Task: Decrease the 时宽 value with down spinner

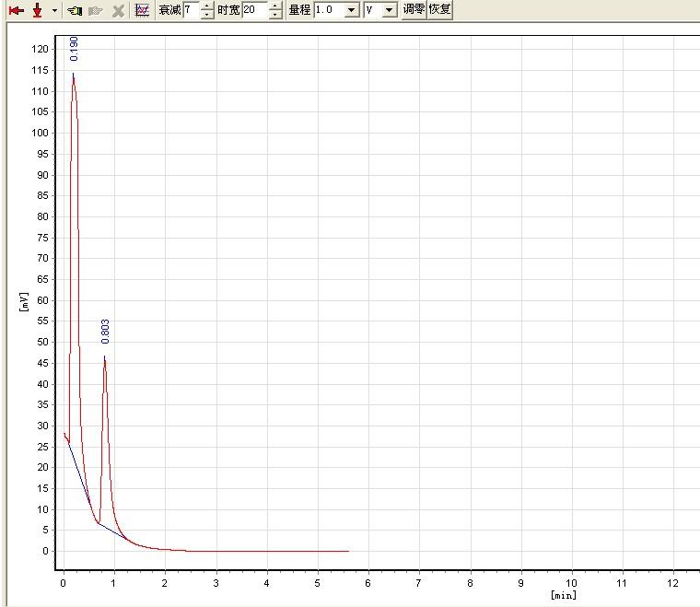Action: (x=275, y=15)
